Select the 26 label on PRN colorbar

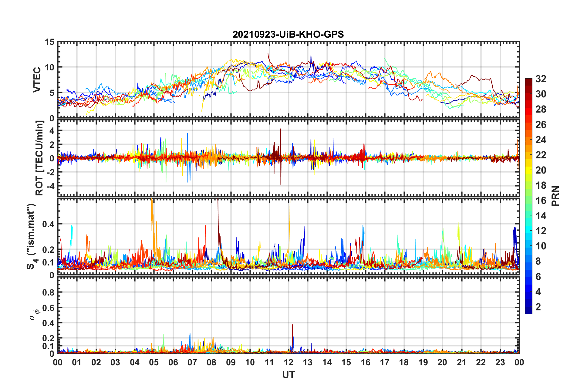[541, 124]
